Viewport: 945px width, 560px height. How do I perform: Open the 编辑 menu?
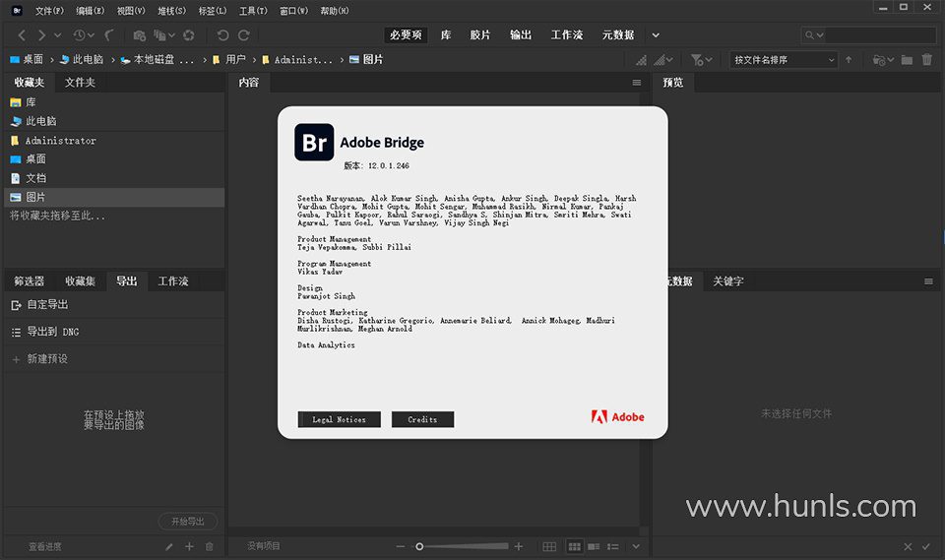click(x=90, y=11)
